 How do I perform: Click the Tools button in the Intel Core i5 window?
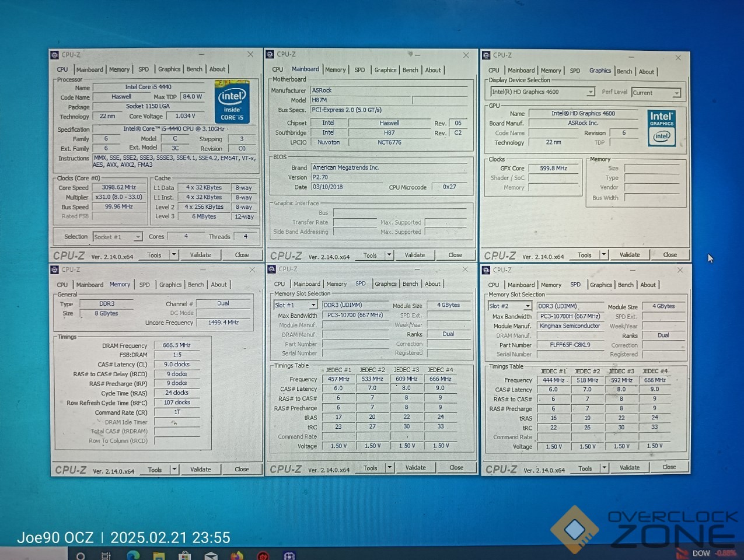(154, 255)
